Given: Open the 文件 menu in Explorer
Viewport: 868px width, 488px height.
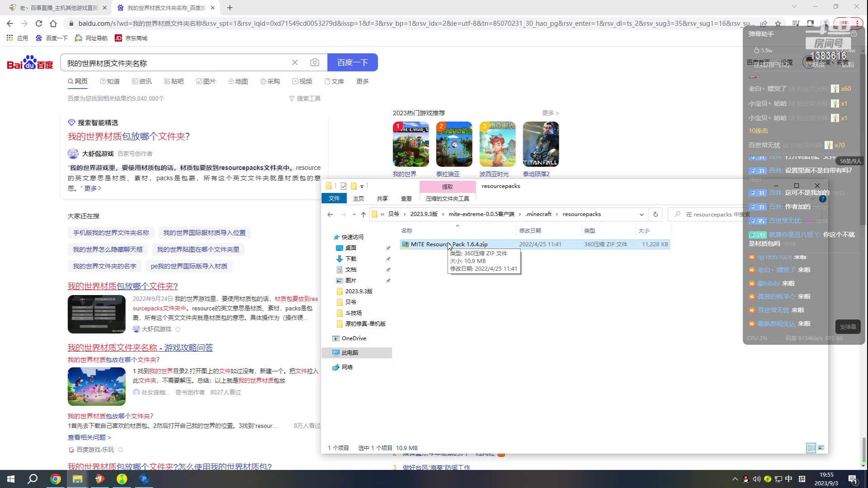Looking at the screenshot, I should pos(334,198).
